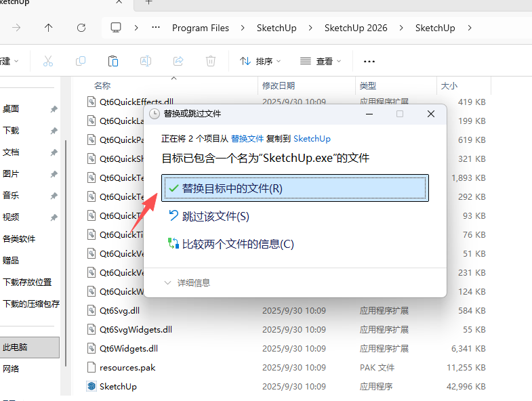Click chevron after Program Files breadcrumb
The image size is (532, 401).
click(x=243, y=28)
